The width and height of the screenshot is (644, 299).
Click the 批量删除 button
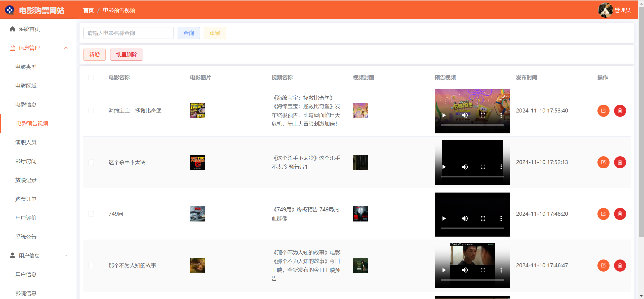click(127, 55)
